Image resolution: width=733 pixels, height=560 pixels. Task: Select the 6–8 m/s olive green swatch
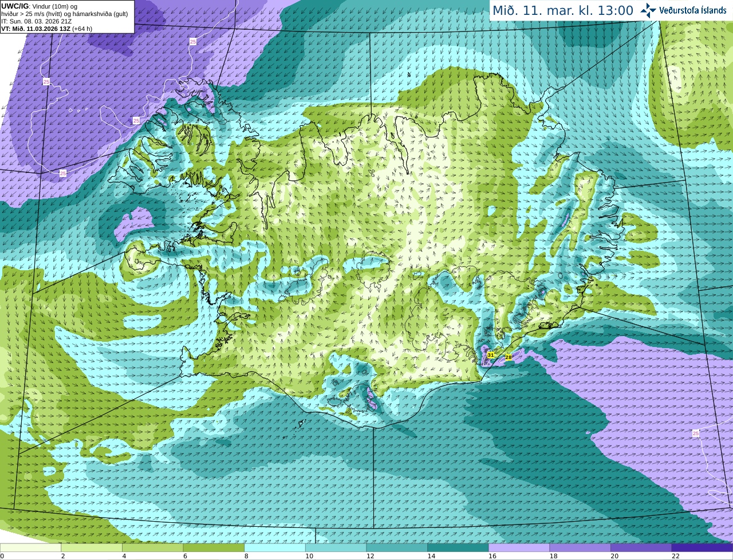coord(214,547)
